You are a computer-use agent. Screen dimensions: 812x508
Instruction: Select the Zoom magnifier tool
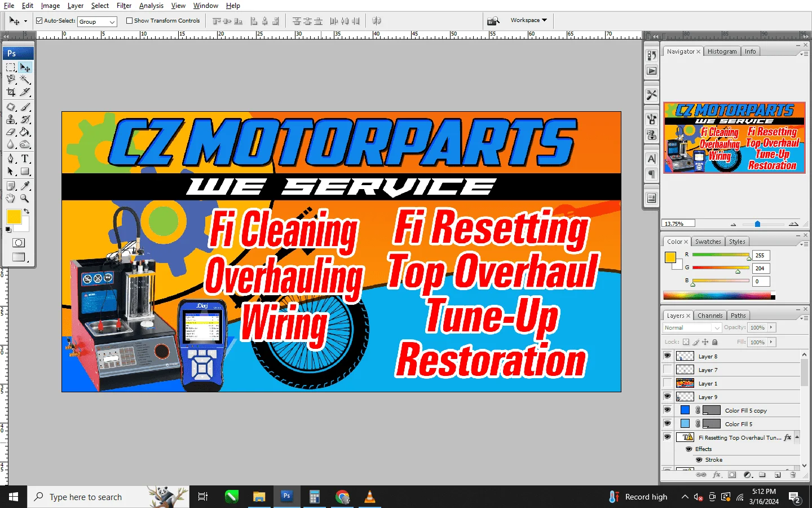(25, 198)
